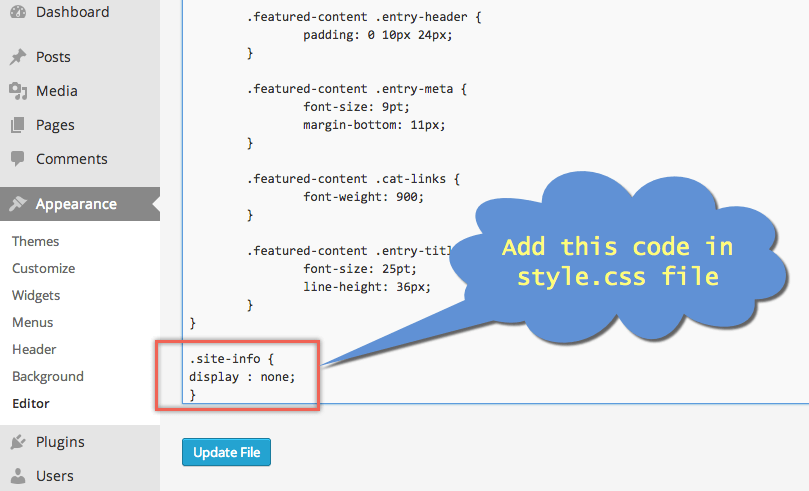Click the 'font-weight: 900;' line
This screenshot has width=809, height=491.
click(x=363, y=197)
